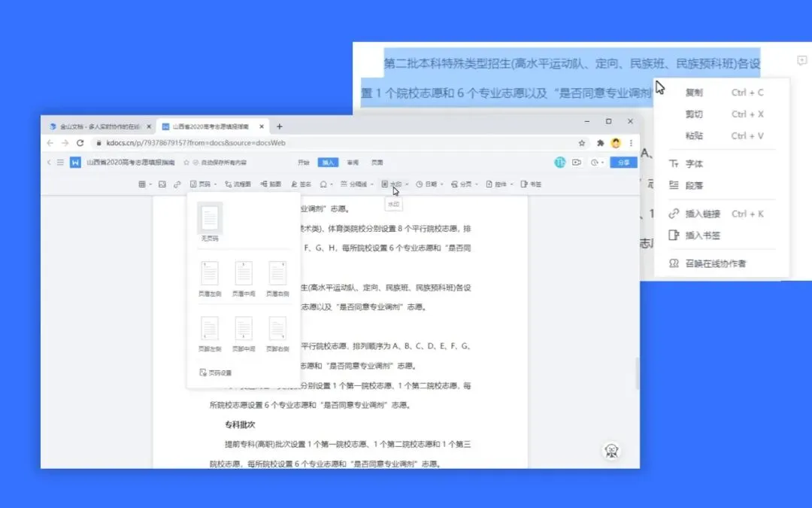This screenshot has height=508, width=812.
Task: Go back using the header chevron arrow
Action: tap(49, 163)
